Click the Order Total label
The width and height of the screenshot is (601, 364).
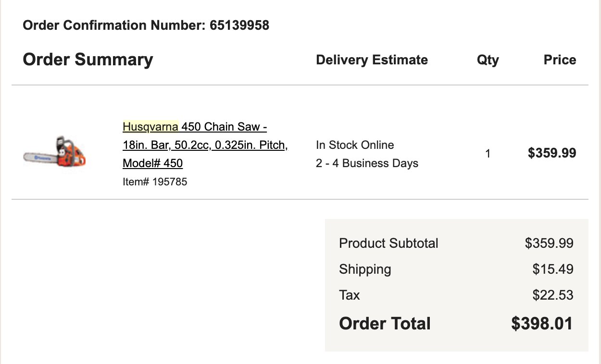(385, 323)
